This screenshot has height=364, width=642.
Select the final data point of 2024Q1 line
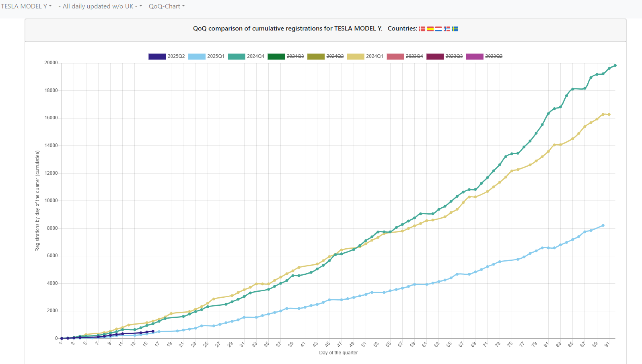pos(609,115)
